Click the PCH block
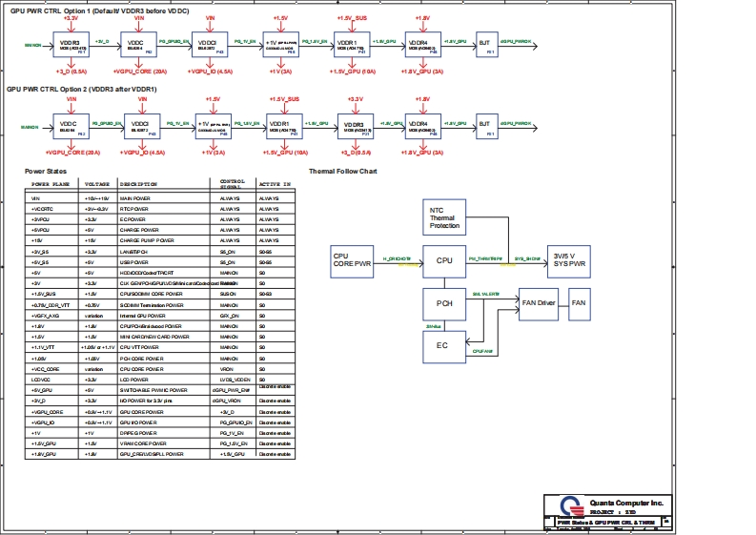This screenshot has width=756, height=535. 444,303
